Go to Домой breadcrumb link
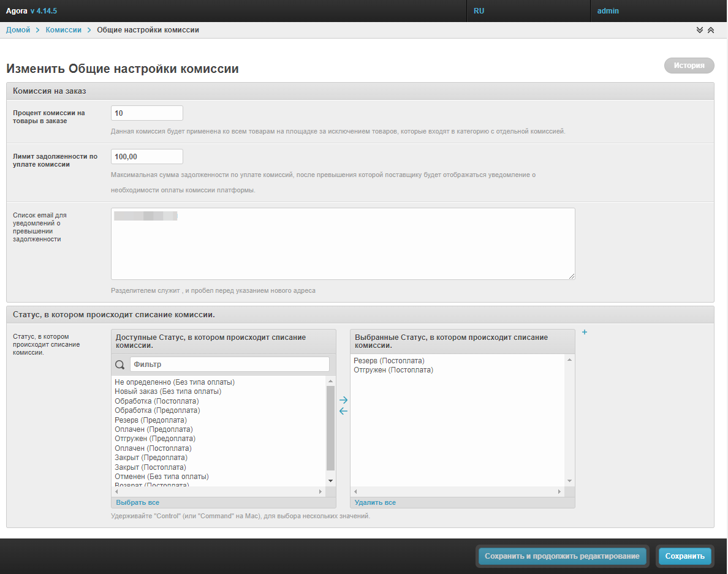Image resolution: width=728 pixels, height=574 pixels. tap(18, 30)
